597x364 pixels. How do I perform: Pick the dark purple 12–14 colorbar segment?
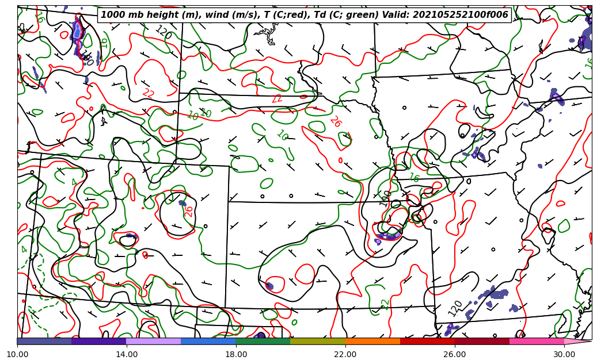point(99,341)
